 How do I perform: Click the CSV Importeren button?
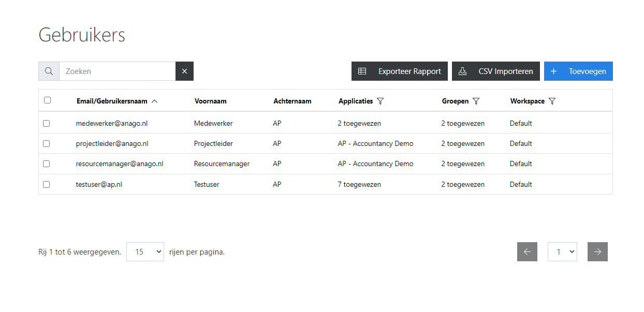click(x=496, y=71)
